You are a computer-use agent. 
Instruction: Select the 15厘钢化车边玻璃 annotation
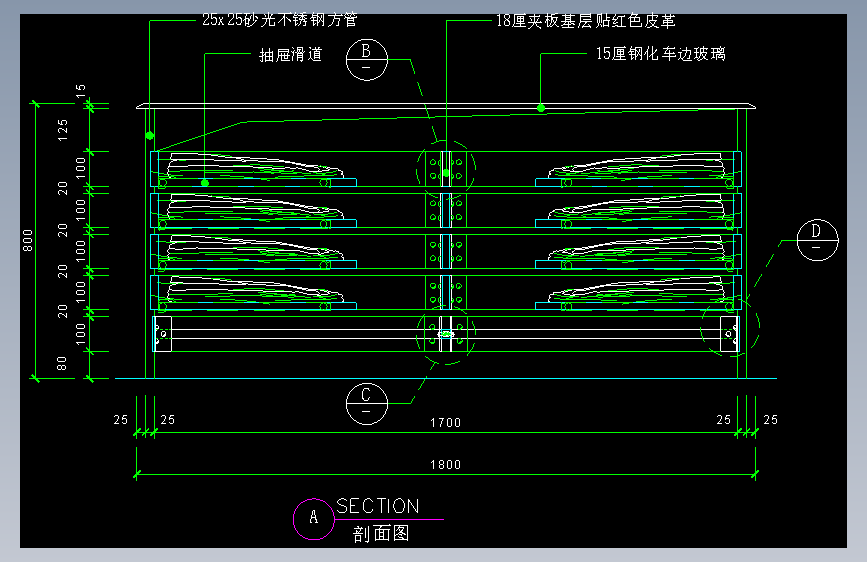pyautogui.click(x=661, y=54)
